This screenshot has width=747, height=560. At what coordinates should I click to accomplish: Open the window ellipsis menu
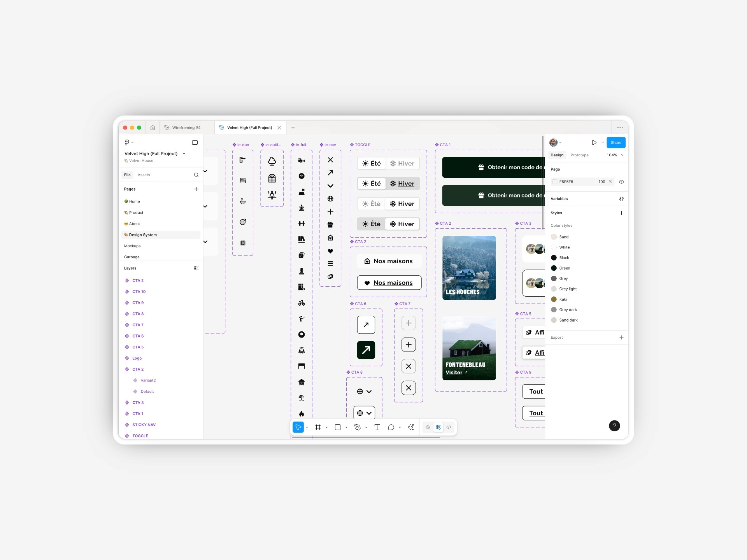pyautogui.click(x=620, y=128)
